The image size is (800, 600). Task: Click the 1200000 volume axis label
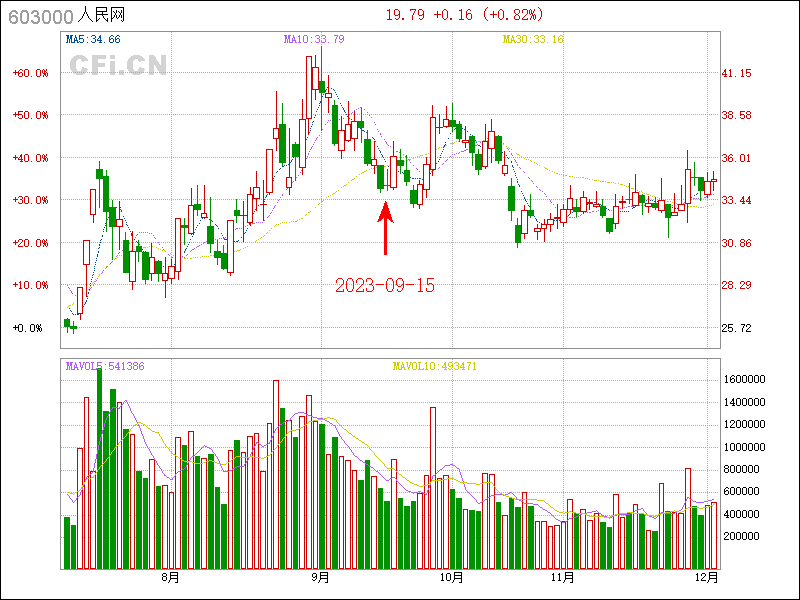pyautogui.click(x=744, y=424)
